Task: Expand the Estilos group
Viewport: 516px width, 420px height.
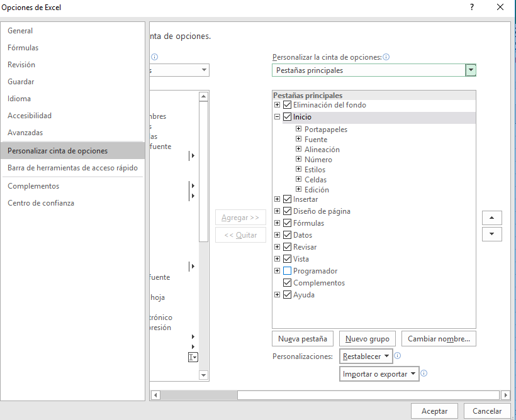Action: tap(298, 169)
